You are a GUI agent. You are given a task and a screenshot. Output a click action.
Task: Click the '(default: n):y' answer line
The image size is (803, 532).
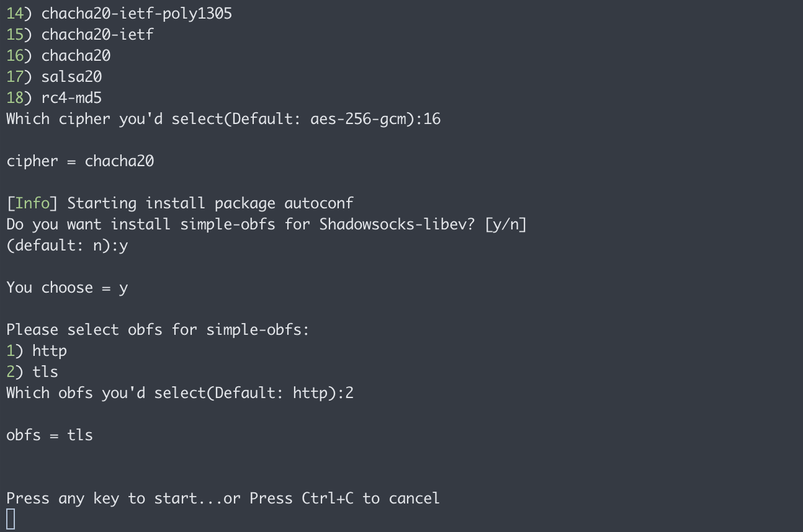(x=67, y=245)
